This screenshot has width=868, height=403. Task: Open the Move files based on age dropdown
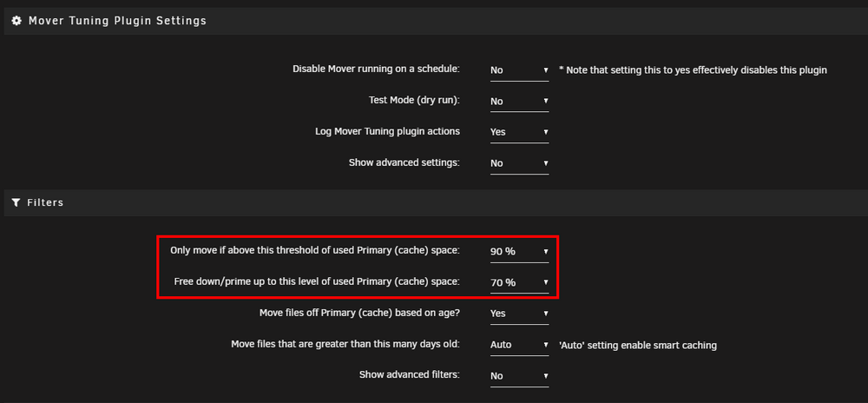point(519,314)
